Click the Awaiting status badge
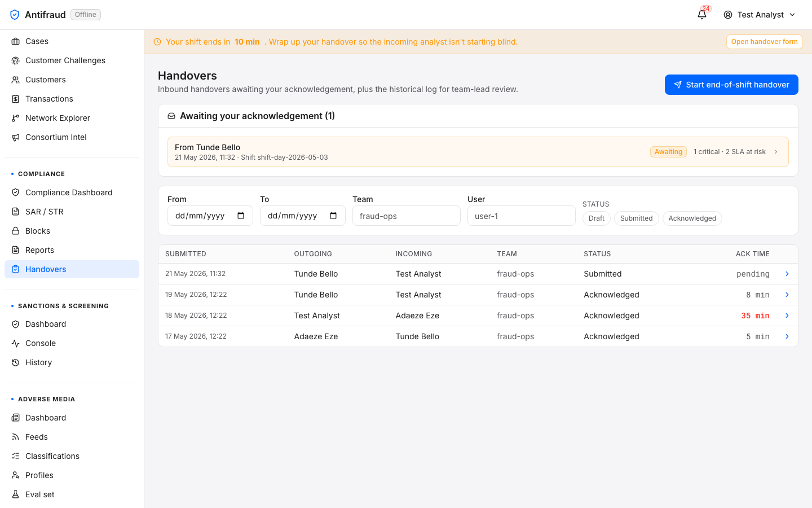Screen dimensions: 812x508 tap(668, 152)
